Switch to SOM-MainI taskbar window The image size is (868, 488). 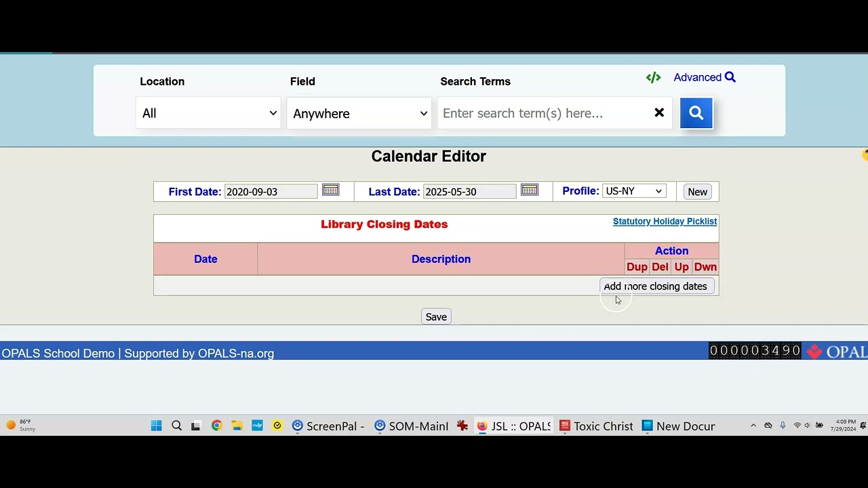point(412,426)
